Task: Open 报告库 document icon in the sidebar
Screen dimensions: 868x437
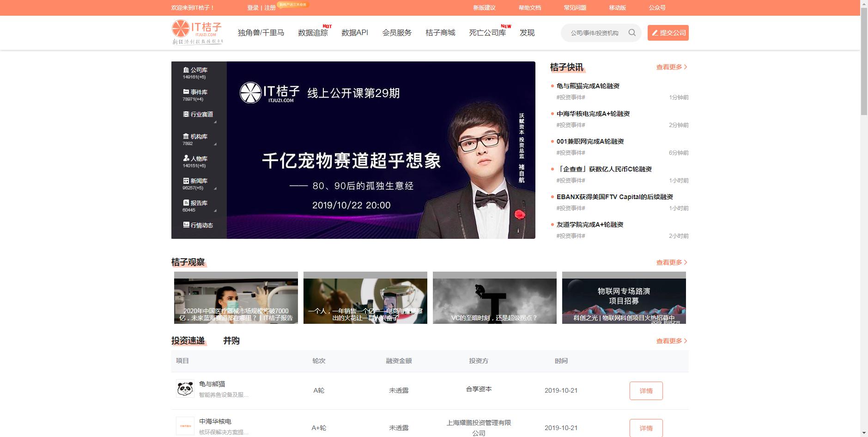Action: click(186, 203)
